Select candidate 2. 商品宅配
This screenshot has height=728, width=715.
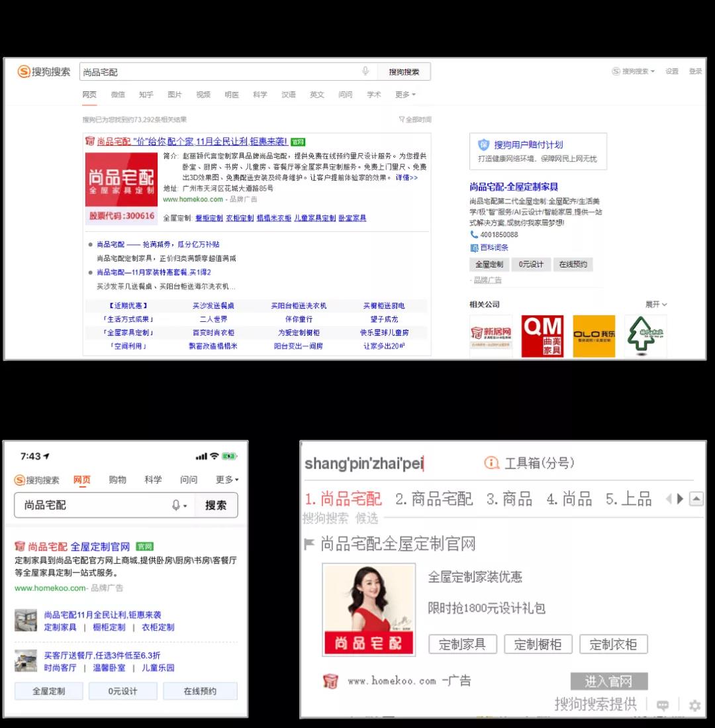(x=434, y=499)
